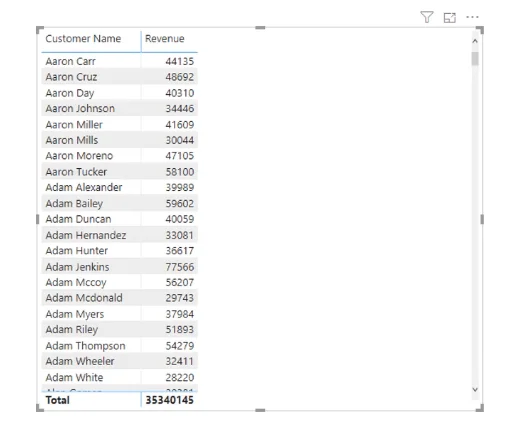
Task: Select the Adam White customer cell
Action: click(74, 377)
